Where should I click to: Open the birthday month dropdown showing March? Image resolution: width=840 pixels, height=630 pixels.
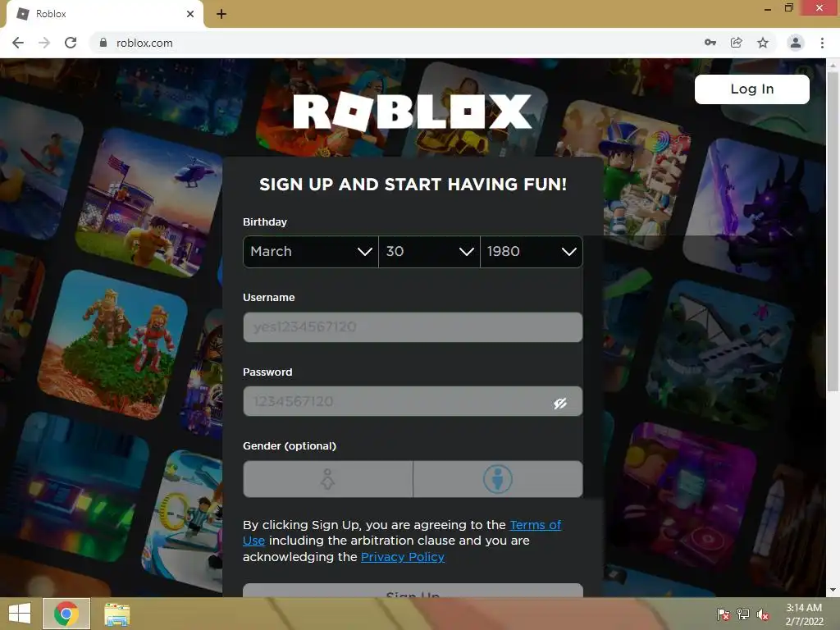pos(311,251)
